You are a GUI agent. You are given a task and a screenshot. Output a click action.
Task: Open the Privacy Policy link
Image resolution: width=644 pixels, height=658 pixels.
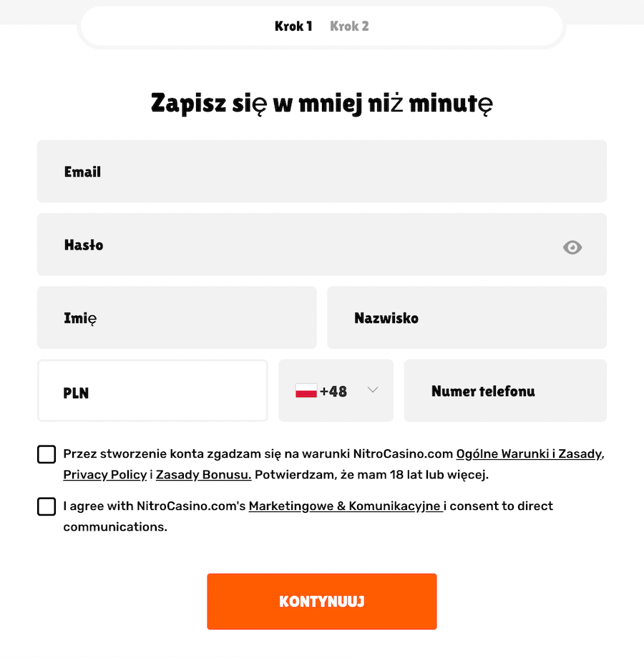tap(105, 475)
